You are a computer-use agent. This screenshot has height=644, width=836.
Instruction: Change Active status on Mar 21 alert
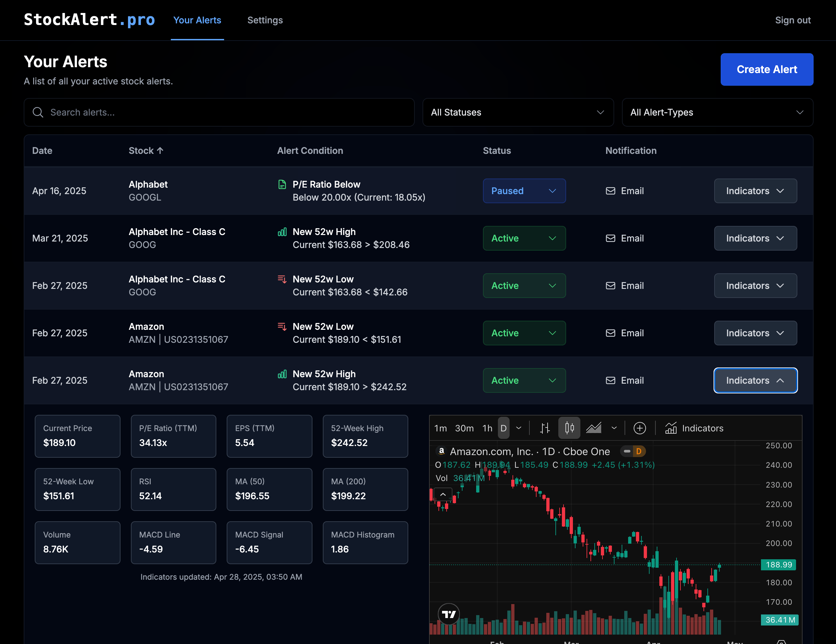524,238
